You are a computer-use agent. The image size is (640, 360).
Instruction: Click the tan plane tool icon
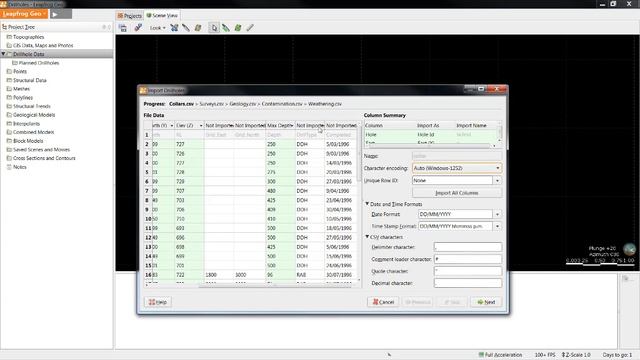pos(198,28)
